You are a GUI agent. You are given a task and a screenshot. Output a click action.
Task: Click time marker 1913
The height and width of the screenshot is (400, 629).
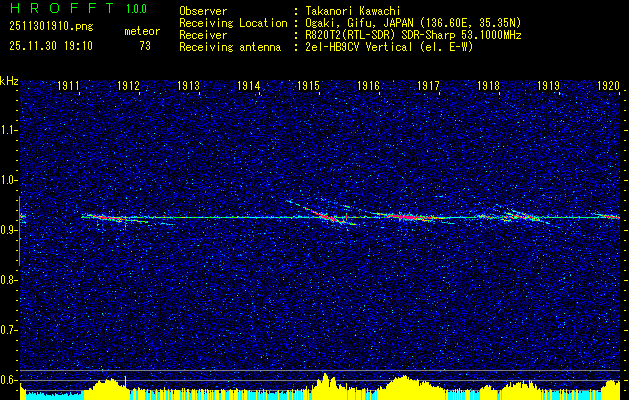point(189,85)
